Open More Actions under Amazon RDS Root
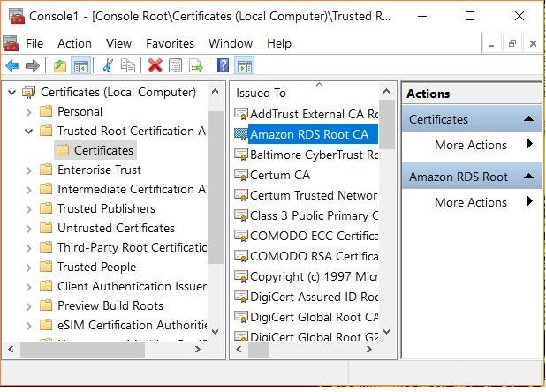 tap(471, 202)
